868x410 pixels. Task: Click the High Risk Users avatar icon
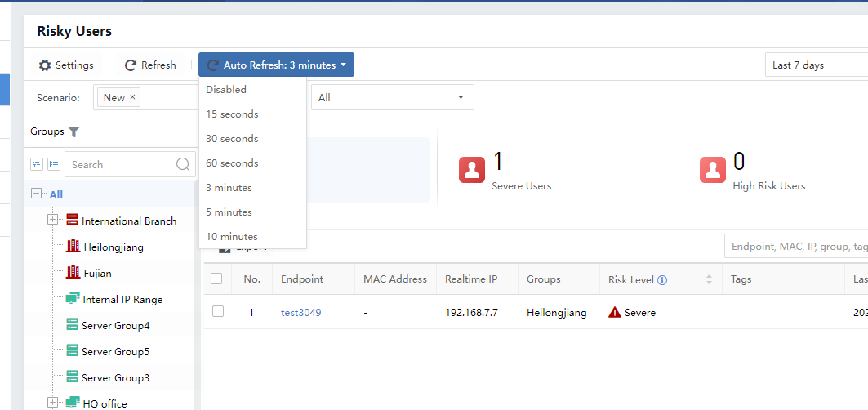coord(713,170)
